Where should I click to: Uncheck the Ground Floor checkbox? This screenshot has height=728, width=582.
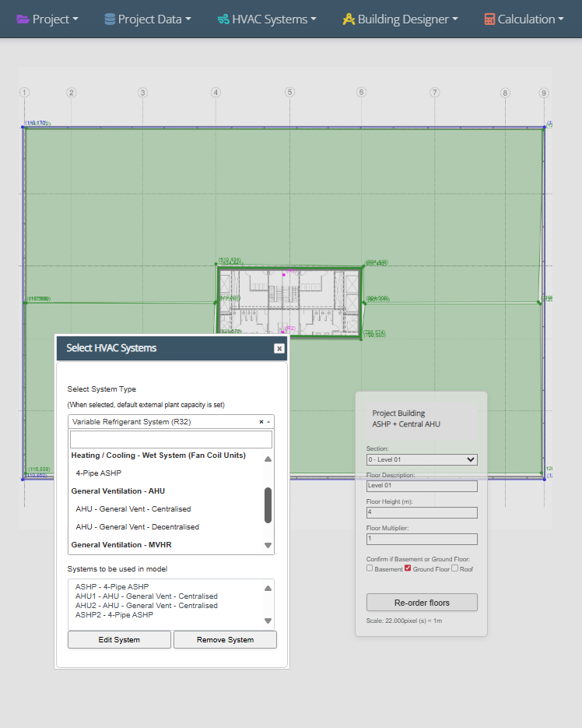click(x=408, y=568)
